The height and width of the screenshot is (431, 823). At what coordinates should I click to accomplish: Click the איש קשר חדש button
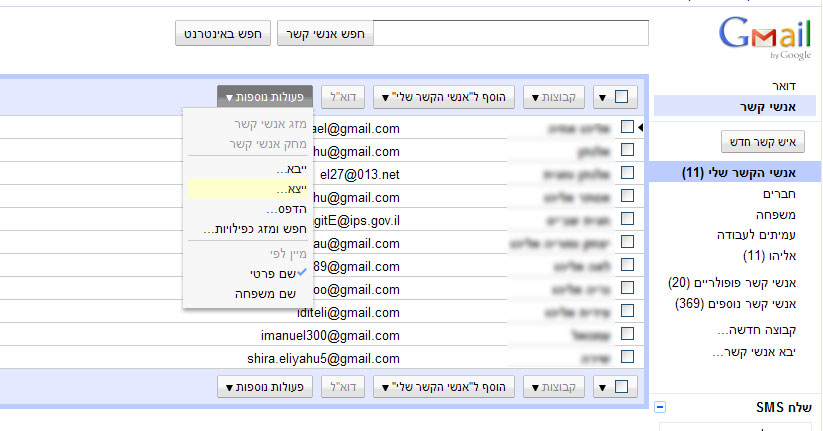tap(763, 142)
